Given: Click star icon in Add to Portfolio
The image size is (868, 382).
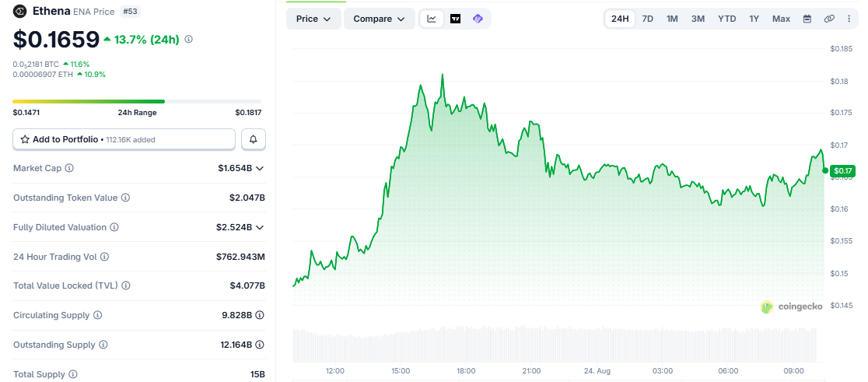Looking at the screenshot, I should pyautogui.click(x=25, y=139).
